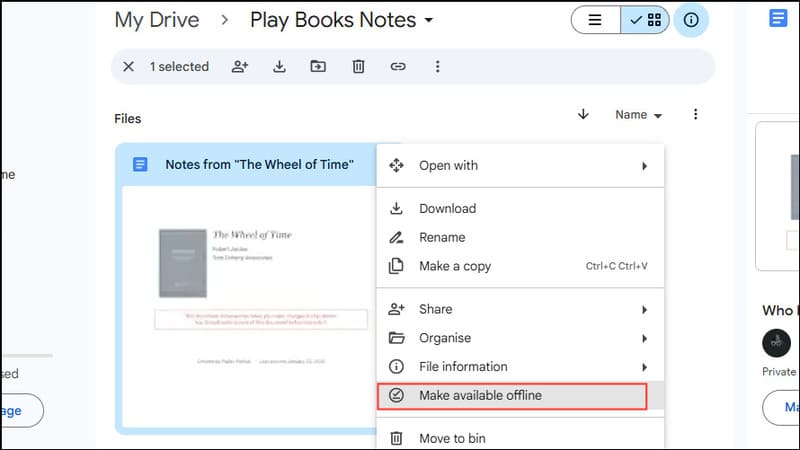Click the owner avatar under Who has access

coord(776,343)
